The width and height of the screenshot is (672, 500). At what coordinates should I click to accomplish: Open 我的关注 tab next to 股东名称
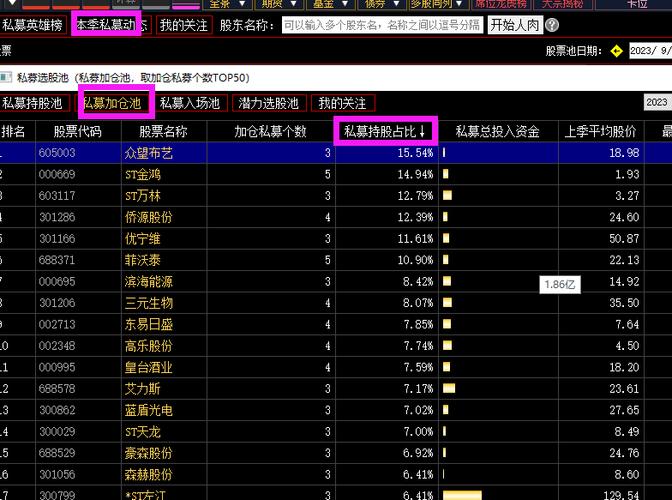(x=184, y=25)
